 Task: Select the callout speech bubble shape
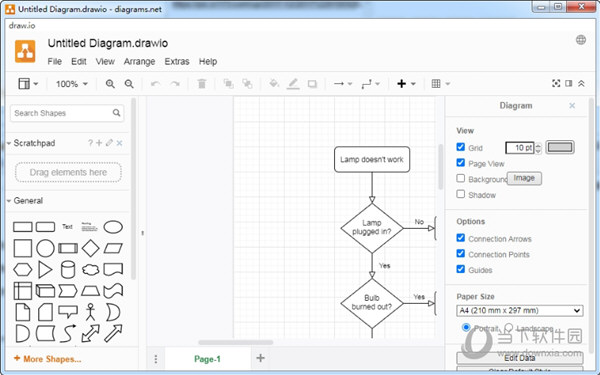[x=68, y=312]
